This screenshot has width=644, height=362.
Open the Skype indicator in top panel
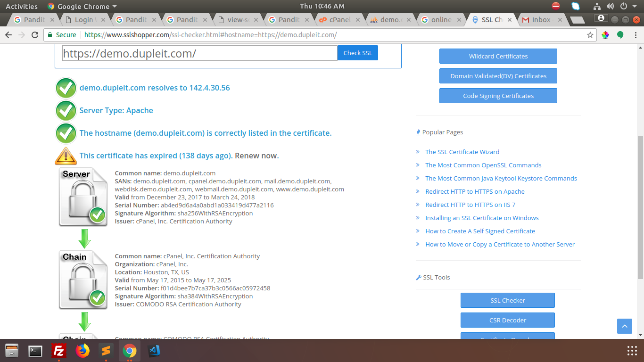[576, 6]
